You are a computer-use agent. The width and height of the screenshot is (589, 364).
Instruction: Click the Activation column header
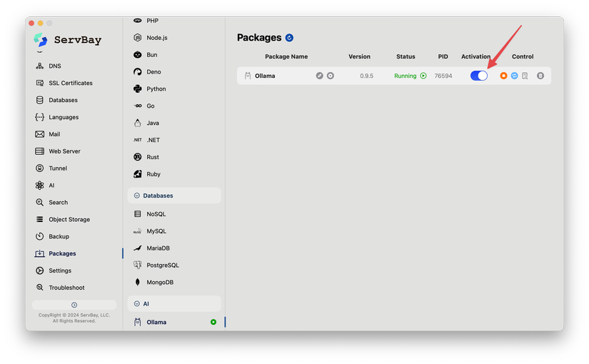(475, 56)
